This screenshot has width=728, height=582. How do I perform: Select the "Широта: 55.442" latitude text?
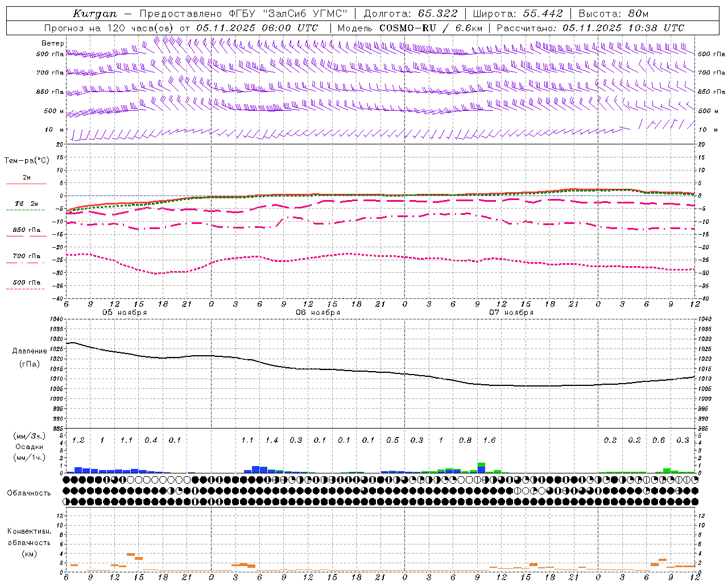(518, 14)
